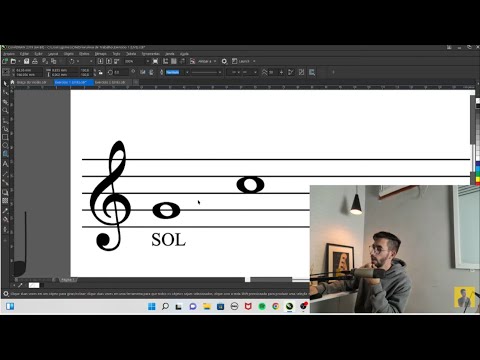Open Windows Start button on taskbar
The image size is (480, 360).
(152, 306)
